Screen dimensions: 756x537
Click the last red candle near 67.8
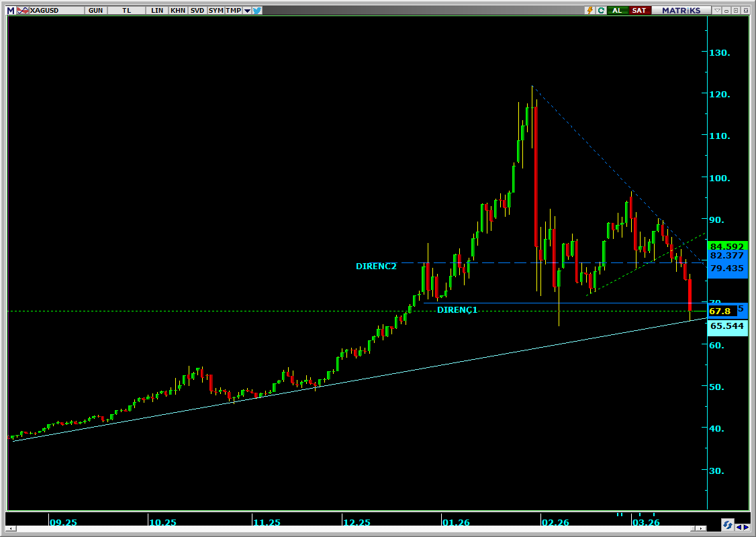690,295
